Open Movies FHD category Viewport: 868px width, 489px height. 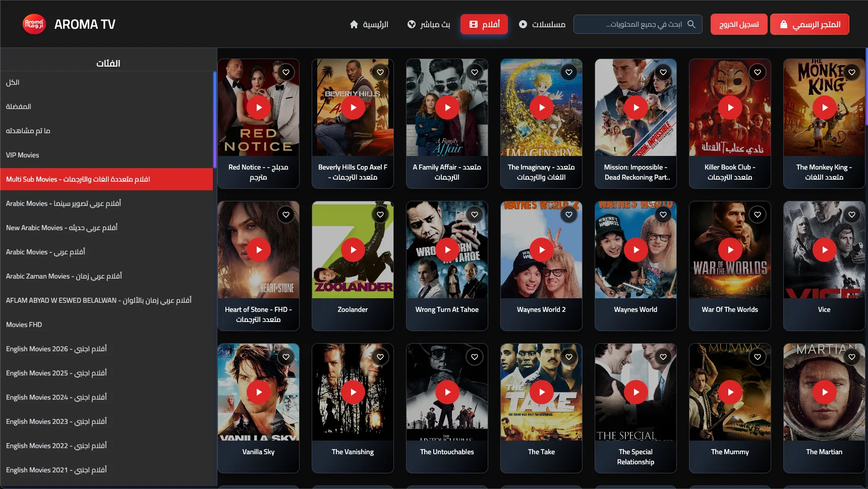[106, 325]
